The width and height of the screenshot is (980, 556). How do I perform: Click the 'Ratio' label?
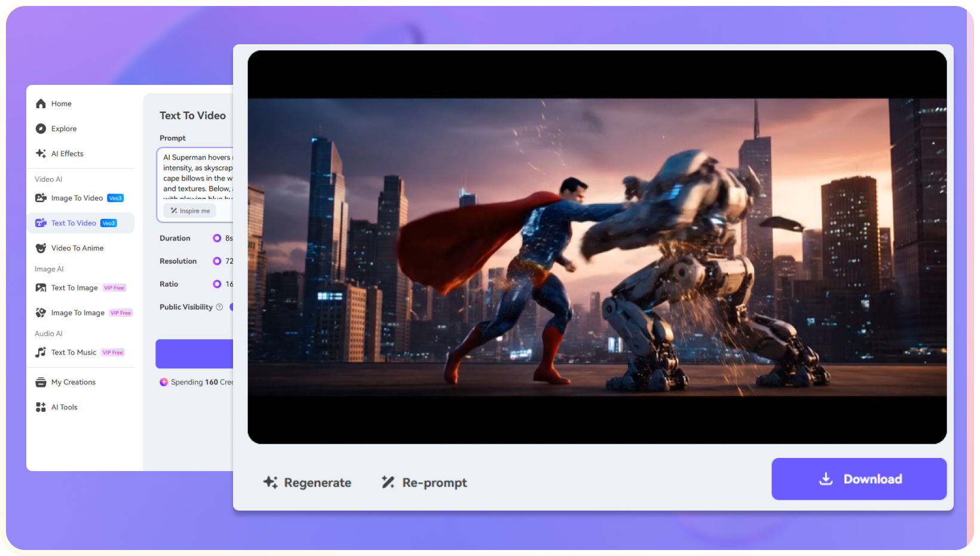pos(169,284)
